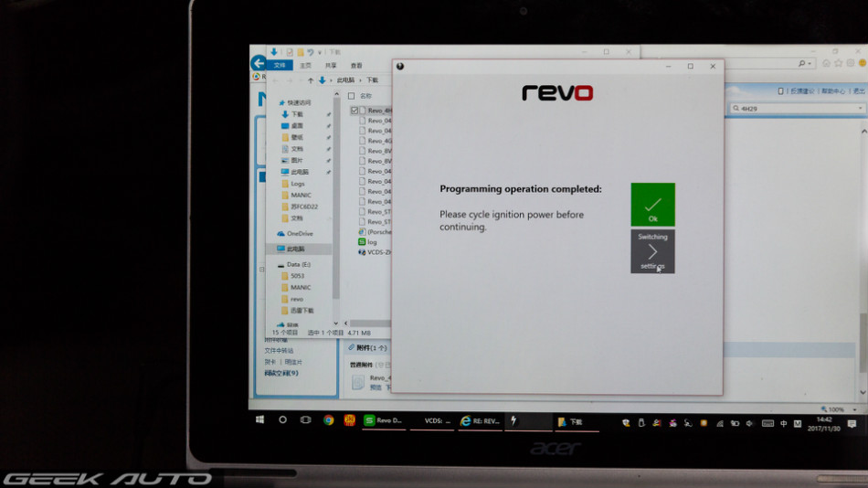Open the 查看 ribbon tab in Explorer
The width and height of the screenshot is (868, 488).
click(x=356, y=66)
